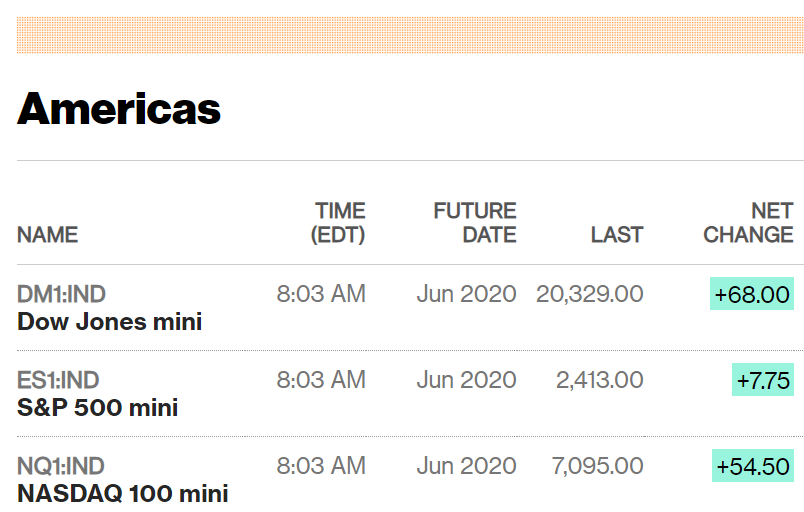Click Jun 2020 in the Dow Jones row

coord(467,294)
